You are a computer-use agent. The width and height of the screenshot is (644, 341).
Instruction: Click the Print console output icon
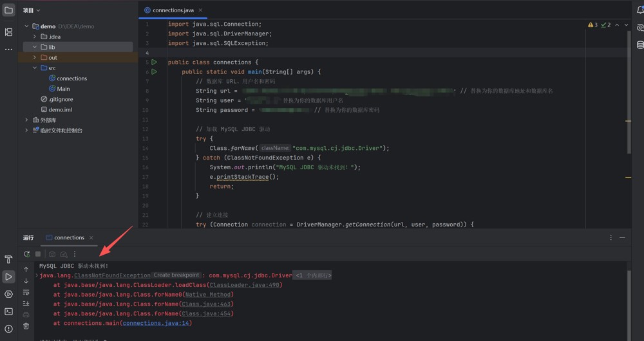[x=26, y=315]
